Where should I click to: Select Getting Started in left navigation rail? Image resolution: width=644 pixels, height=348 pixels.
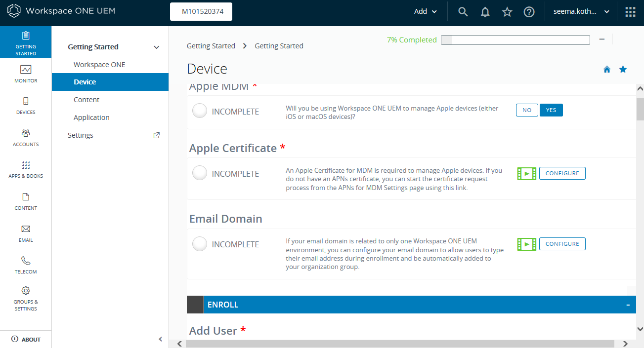26,42
